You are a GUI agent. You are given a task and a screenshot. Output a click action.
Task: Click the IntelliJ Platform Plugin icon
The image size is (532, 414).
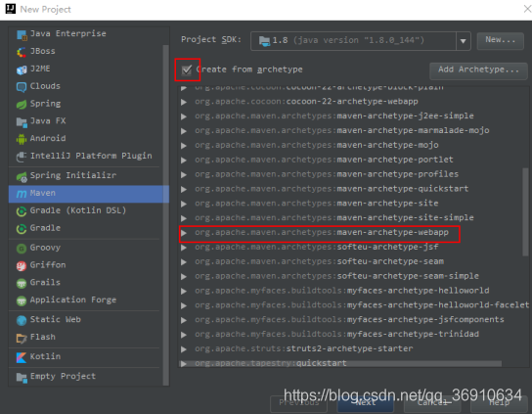point(22,157)
